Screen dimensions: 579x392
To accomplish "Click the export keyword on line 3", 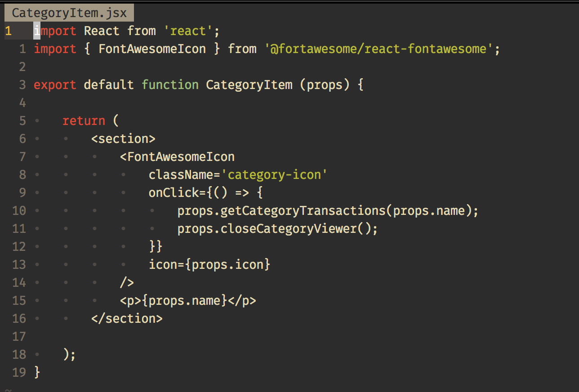I will click(x=55, y=85).
